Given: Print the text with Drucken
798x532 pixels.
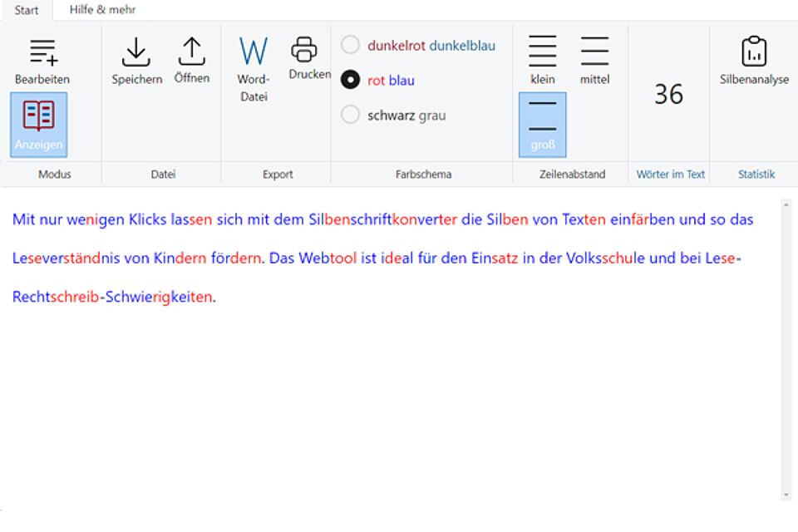Looking at the screenshot, I should click(309, 58).
